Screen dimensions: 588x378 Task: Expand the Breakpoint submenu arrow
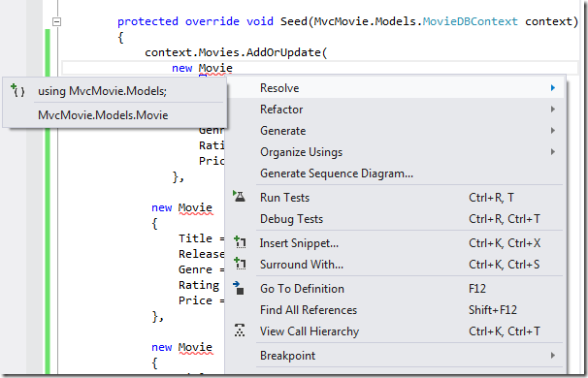pyautogui.click(x=553, y=355)
